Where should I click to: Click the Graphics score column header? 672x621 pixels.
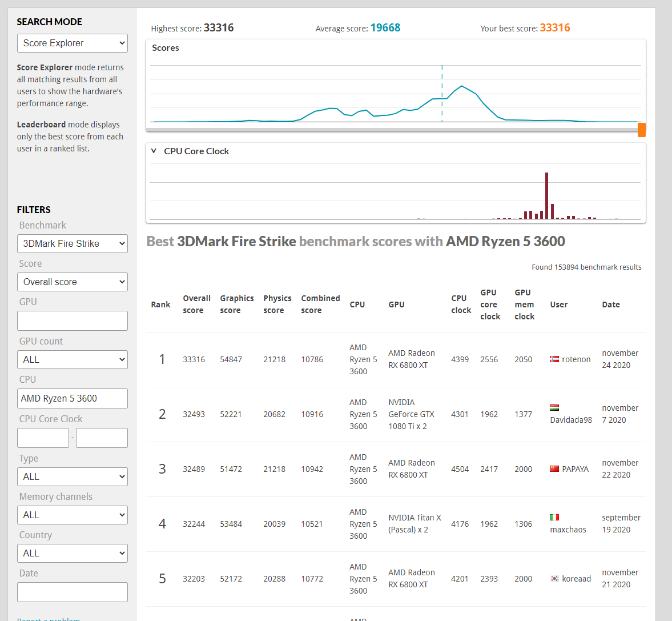click(x=236, y=304)
